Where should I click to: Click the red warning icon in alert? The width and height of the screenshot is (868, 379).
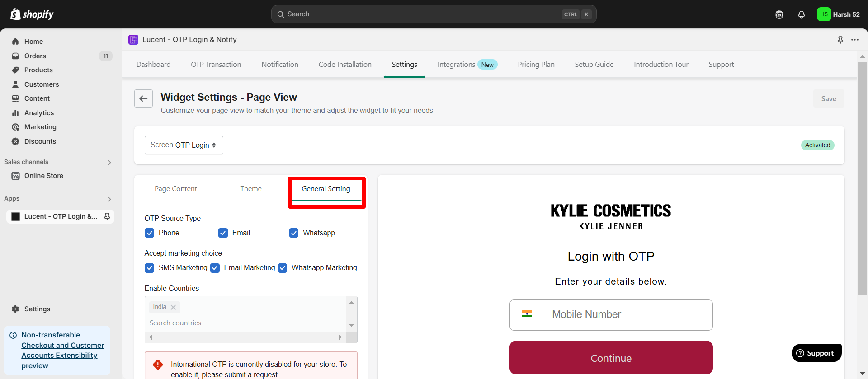158,365
